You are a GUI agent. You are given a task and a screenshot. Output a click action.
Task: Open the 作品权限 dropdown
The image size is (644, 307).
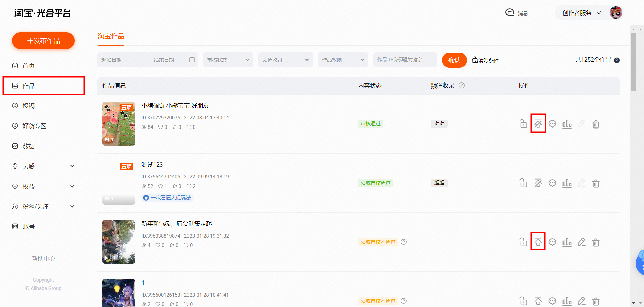(343, 60)
